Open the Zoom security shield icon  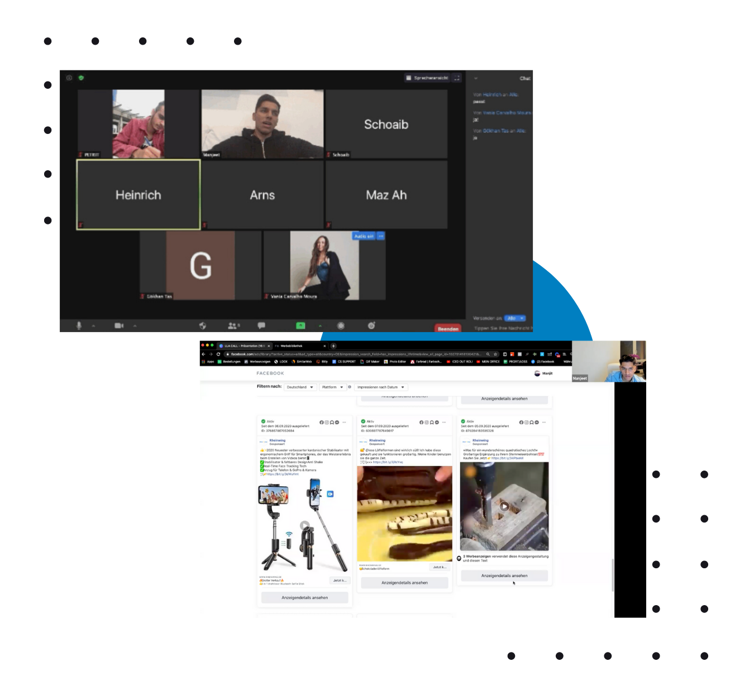(x=203, y=325)
